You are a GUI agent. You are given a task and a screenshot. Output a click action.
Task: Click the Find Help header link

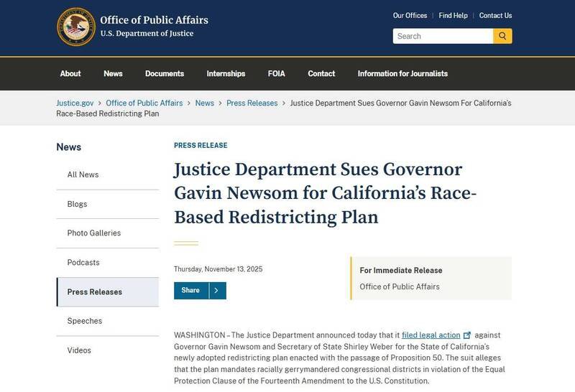pyautogui.click(x=453, y=16)
